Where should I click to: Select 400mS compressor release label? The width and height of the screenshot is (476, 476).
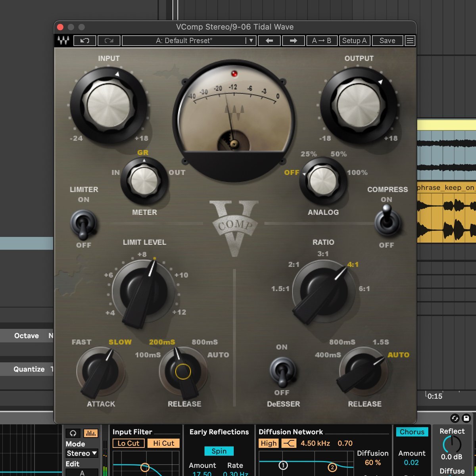click(328, 355)
